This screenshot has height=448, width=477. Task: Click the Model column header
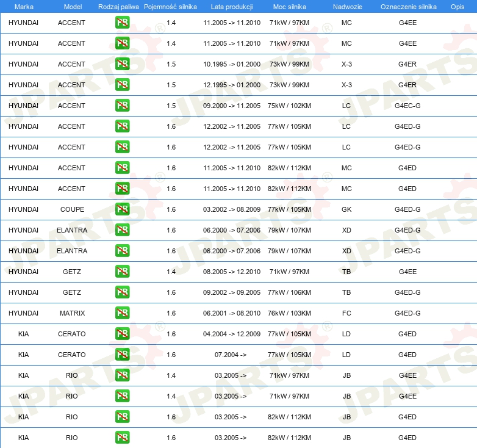(73, 7)
